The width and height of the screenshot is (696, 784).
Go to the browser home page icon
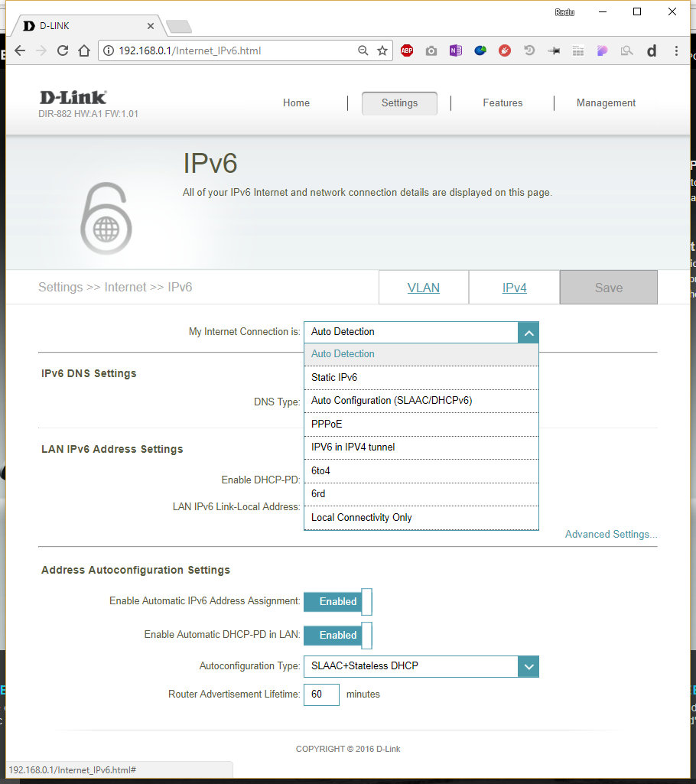click(84, 50)
